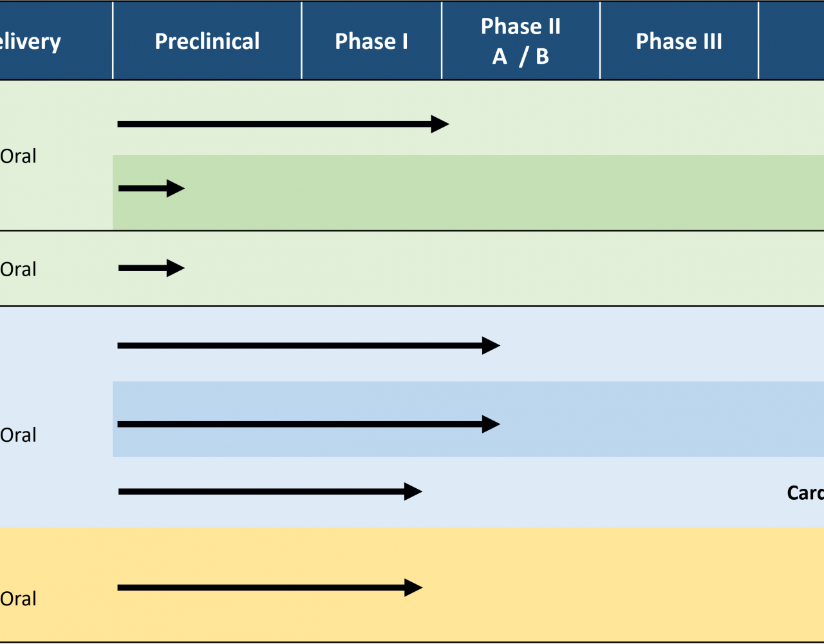Viewport: 824px width, 644px height.
Task: Select the Oral label in the blue section
Action: tap(18, 435)
